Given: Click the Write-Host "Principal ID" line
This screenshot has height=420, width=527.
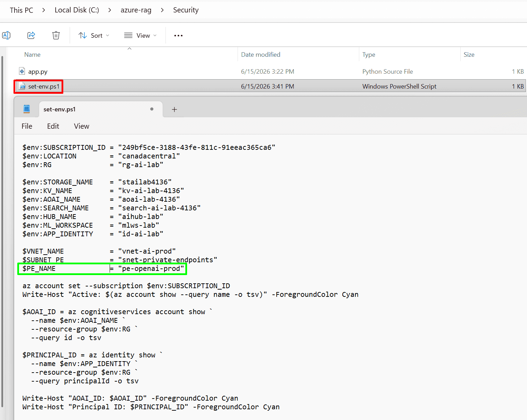Looking at the screenshot, I should tap(151, 407).
